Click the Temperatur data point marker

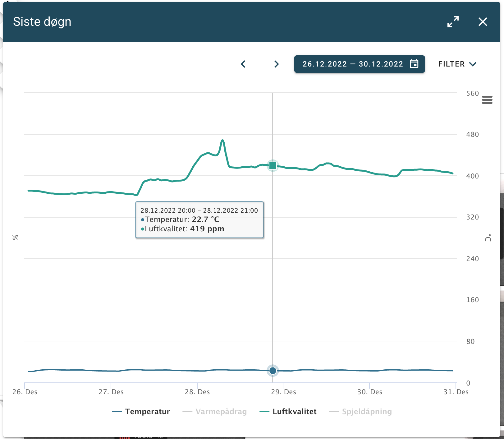pos(273,371)
